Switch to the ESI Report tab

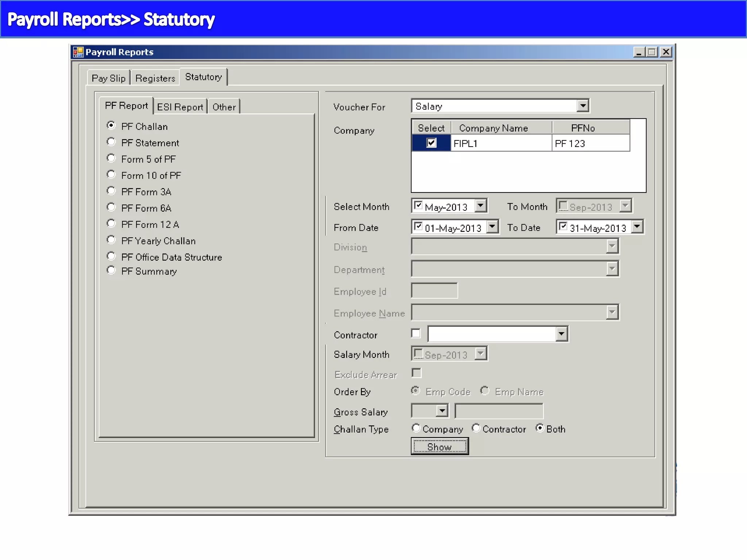coord(180,107)
